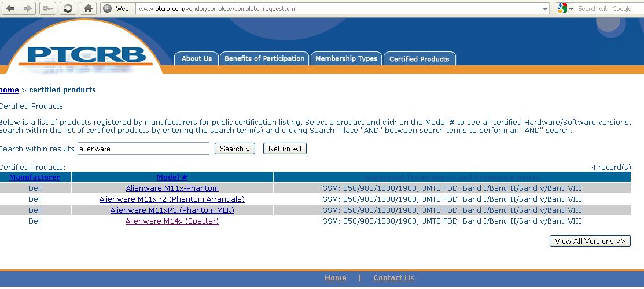644x289 pixels.
Task: Sort by the Model # column header
Action: point(172,177)
